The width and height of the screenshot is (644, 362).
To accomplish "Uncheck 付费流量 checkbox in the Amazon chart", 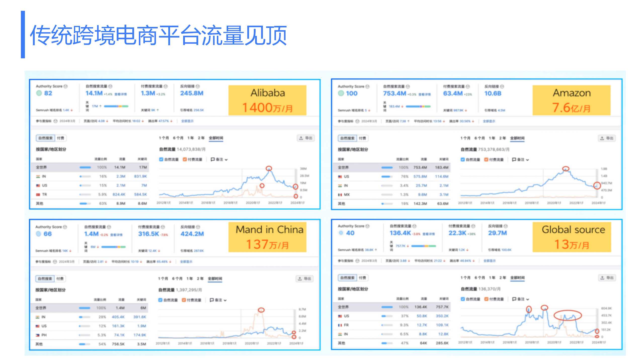I will (486, 160).
